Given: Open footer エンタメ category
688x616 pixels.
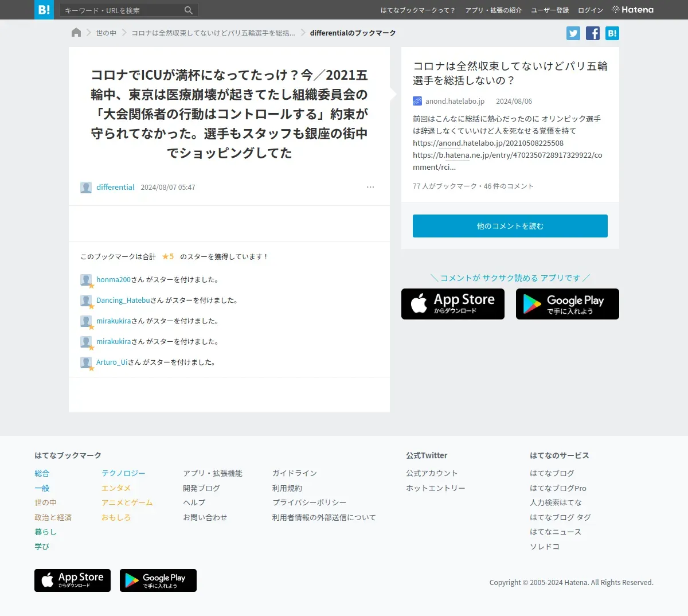Looking at the screenshot, I should point(116,488).
